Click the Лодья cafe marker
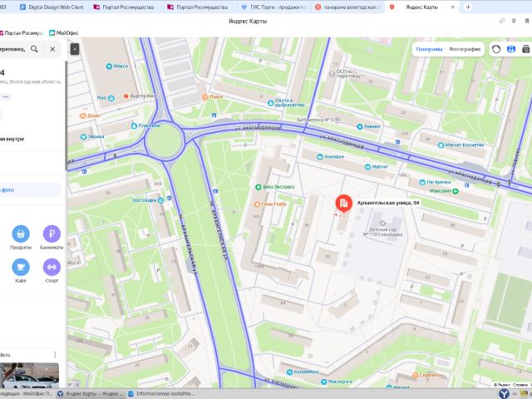The height and width of the screenshot is (399, 532). 205,96
